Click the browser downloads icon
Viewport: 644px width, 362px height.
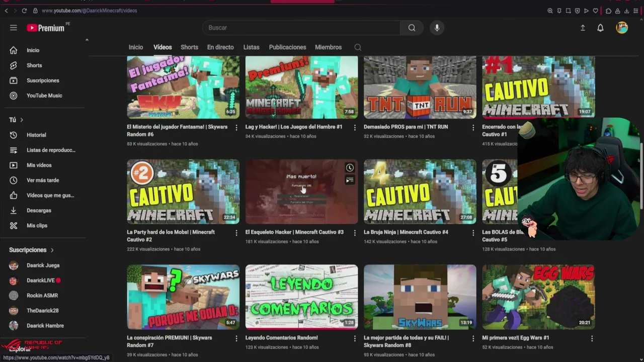627,11
